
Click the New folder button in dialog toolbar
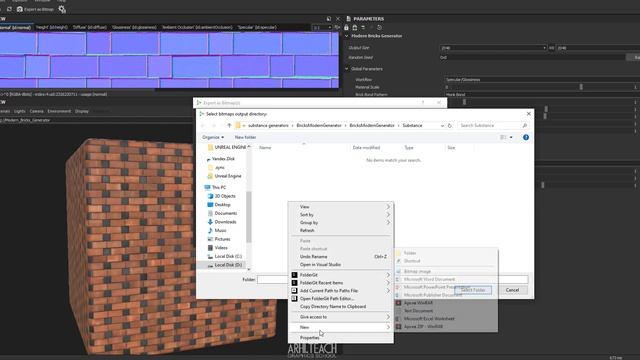pyautogui.click(x=245, y=137)
